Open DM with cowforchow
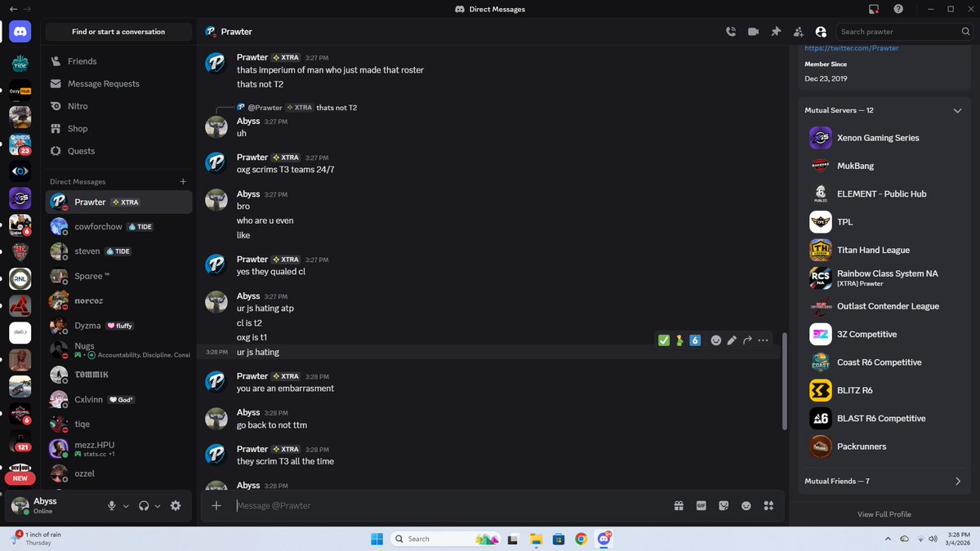Screen dimensions: 980x551 click(x=118, y=226)
